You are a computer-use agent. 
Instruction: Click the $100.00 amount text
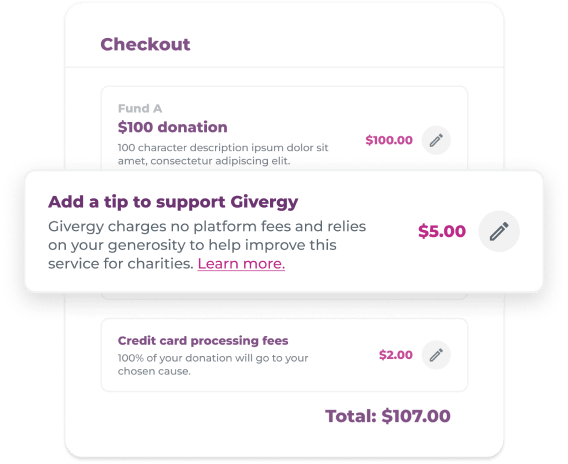(389, 140)
